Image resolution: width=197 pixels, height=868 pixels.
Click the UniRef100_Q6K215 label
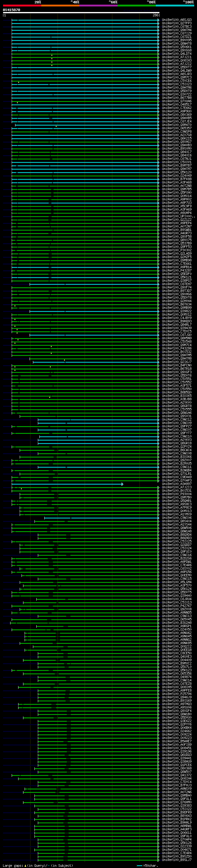tap(177, 139)
